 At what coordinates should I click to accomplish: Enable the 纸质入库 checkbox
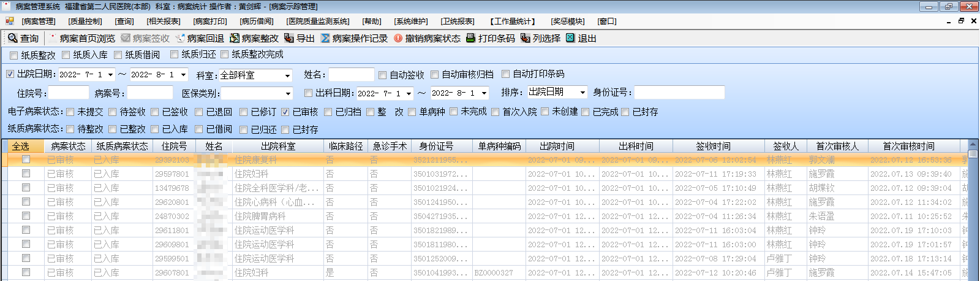tap(66, 55)
